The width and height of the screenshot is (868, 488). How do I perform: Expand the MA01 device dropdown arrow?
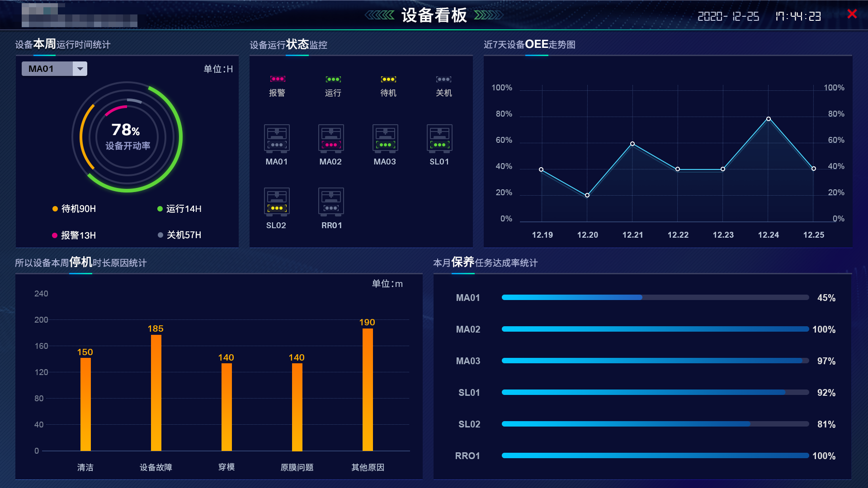pyautogui.click(x=80, y=69)
